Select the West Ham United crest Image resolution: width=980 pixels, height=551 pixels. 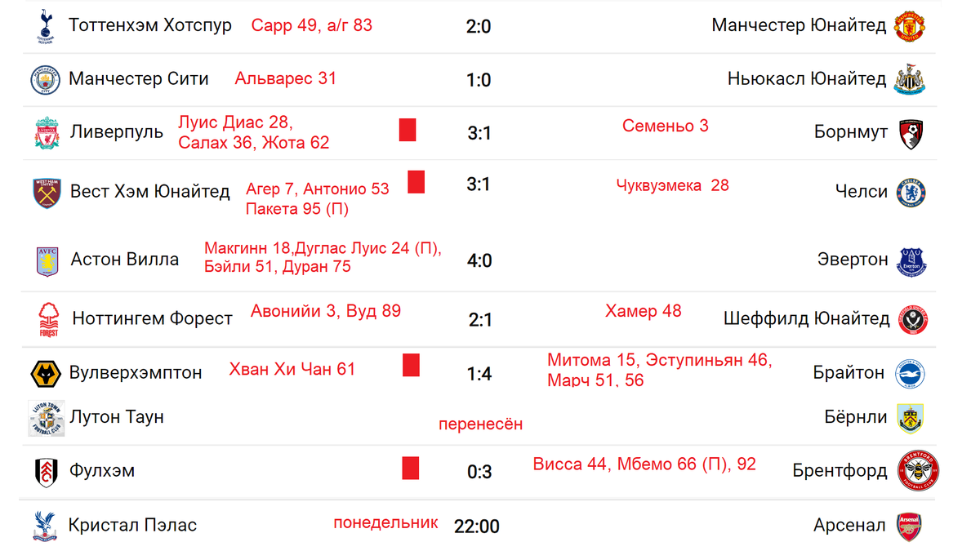(x=47, y=193)
